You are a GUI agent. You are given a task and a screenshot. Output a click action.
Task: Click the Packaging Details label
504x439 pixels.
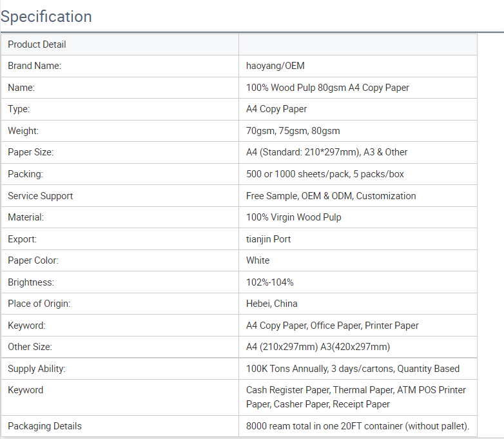point(44,426)
